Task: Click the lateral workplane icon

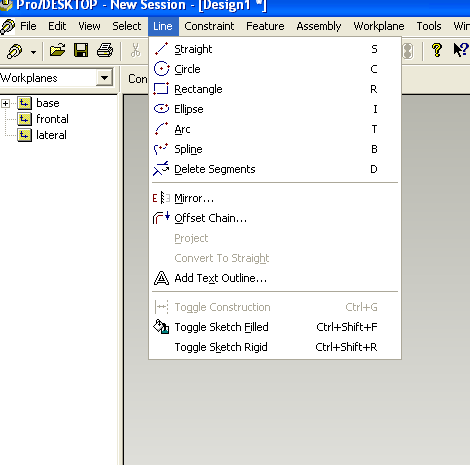Action: 25,135
